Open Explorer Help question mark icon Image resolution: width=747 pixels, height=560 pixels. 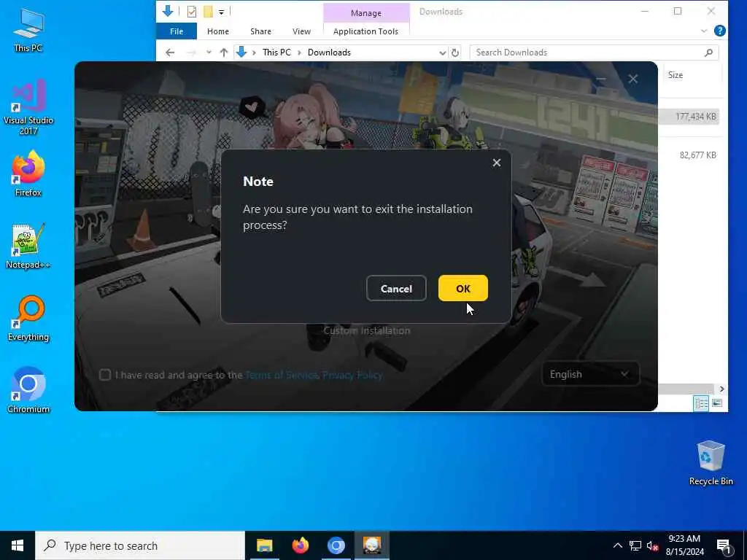(x=719, y=31)
